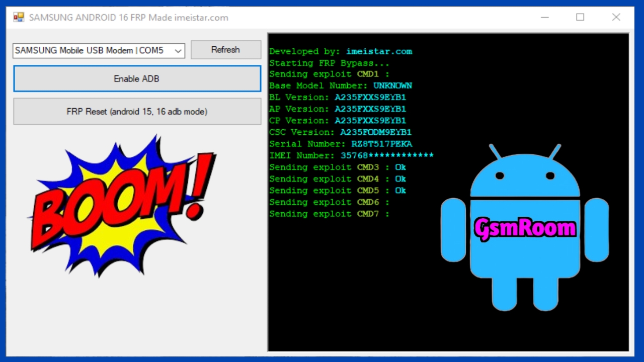
Task: Expand the COM port dropdown arrow
Action: click(178, 51)
